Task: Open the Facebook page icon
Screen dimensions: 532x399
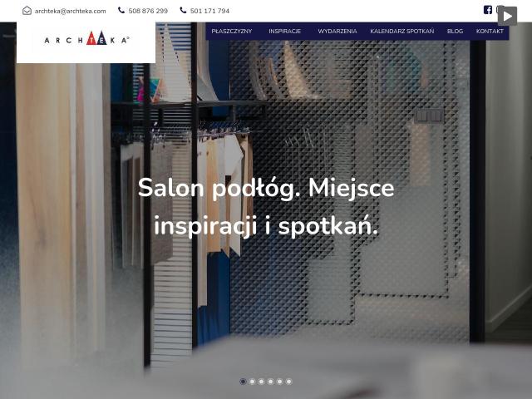Action: pyautogui.click(x=488, y=10)
